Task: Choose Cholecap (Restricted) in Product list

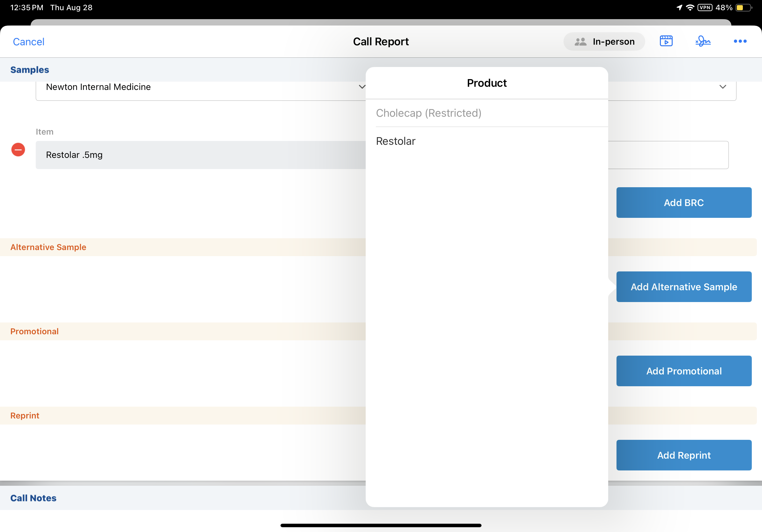Action: click(429, 113)
